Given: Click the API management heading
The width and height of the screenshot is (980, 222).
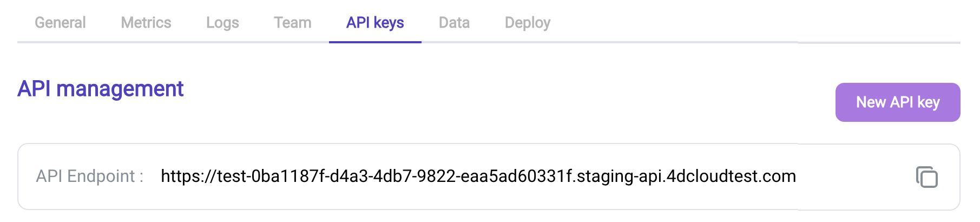Looking at the screenshot, I should point(101,89).
